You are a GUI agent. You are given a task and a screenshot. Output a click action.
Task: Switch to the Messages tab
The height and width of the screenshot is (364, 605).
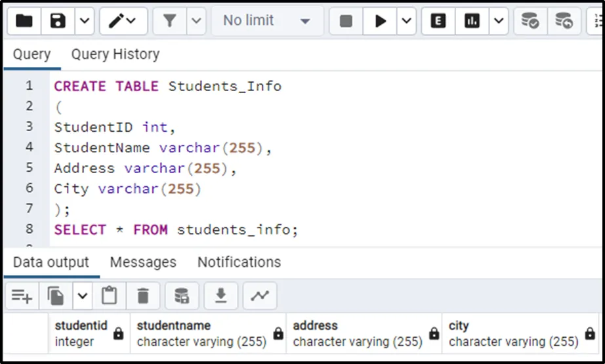(x=143, y=262)
